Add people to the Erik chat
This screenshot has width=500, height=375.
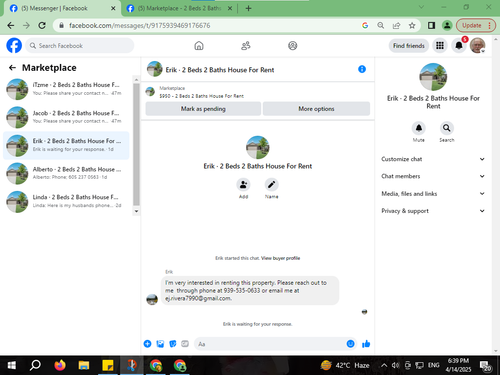coord(243,184)
